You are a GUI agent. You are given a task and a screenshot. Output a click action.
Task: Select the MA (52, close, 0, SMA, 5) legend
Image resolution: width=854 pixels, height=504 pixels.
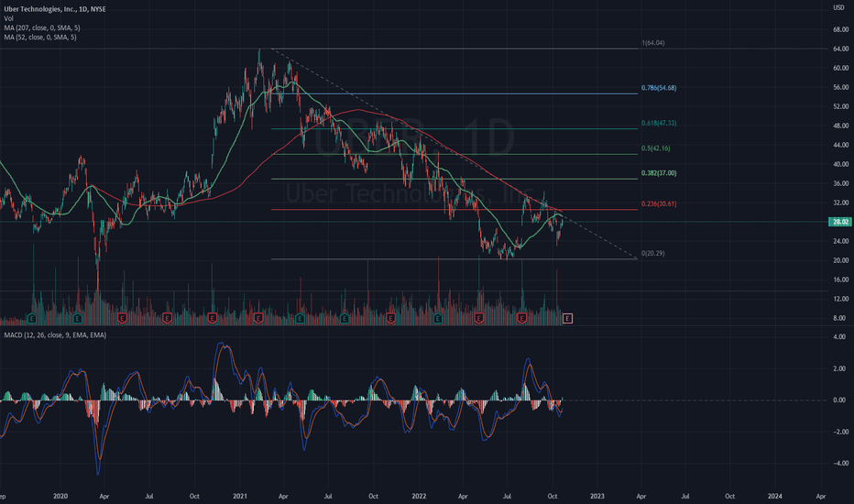(x=40, y=37)
